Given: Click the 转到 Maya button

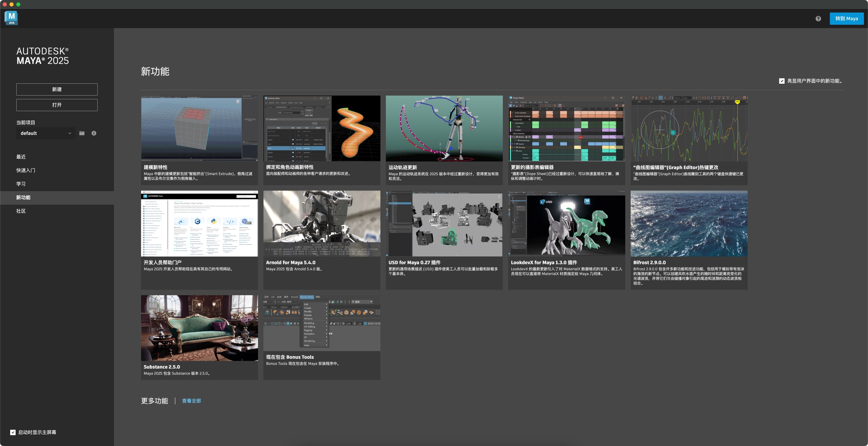Looking at the screenshot, I should pyautogui.click(x=847, y=19).
